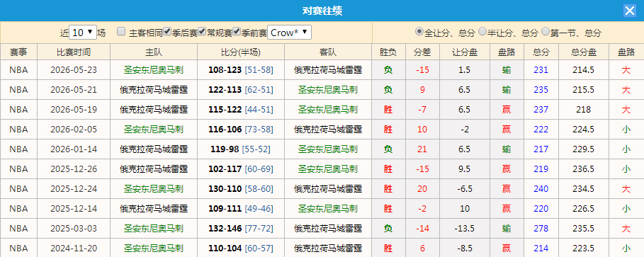The width and height of the screenshot is (644, 257).
Task: Open the 119-98 score of 2026-01-14
Action: click(x=225, y=149)
